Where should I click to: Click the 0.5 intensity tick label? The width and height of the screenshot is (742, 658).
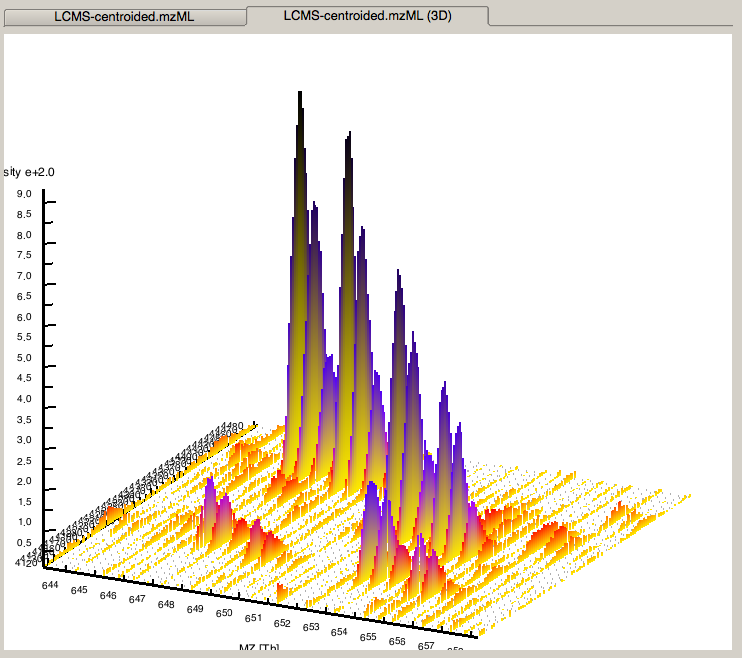click(24, 542)
